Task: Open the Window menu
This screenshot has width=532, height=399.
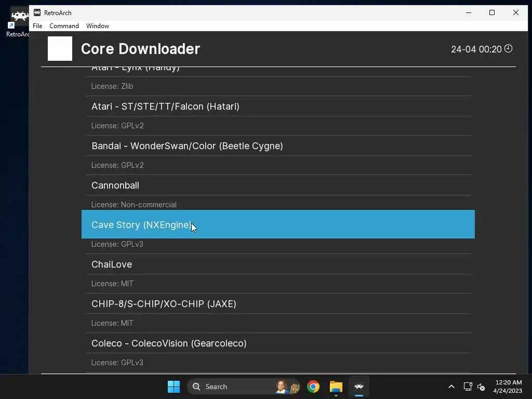Action: coord(97,26)
